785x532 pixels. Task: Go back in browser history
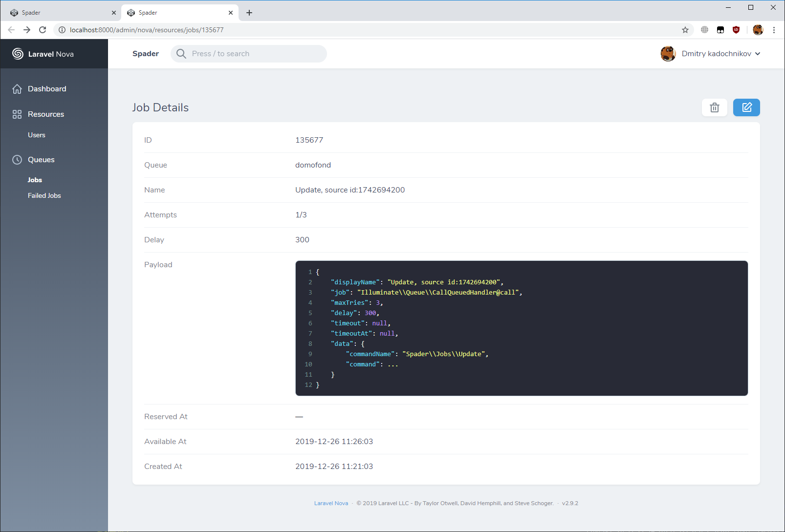point(11,30)
